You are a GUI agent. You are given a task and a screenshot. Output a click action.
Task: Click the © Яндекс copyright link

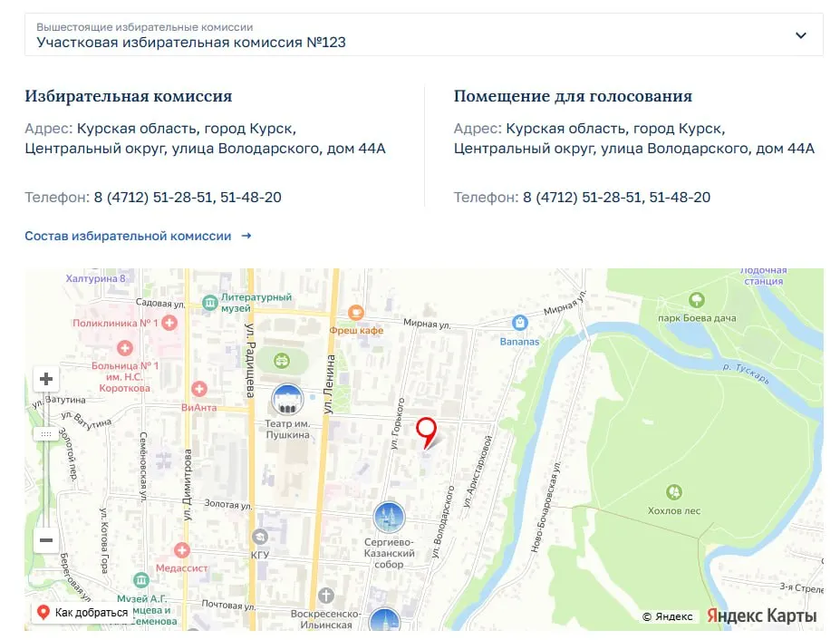[x=667, y=616]
